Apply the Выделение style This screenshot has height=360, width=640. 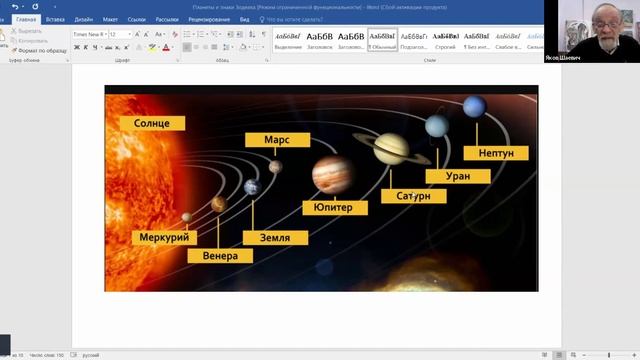(288, 40)
